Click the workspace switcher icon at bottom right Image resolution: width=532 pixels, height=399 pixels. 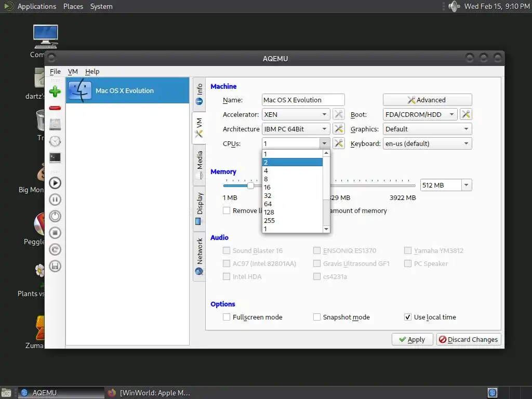coord(493,393)
